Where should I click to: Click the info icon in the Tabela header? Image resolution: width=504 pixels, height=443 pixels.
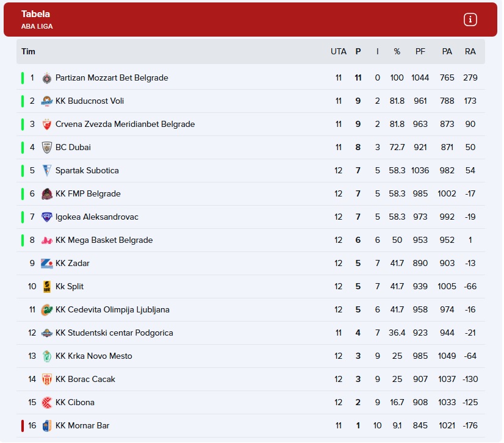click(470, 20)
